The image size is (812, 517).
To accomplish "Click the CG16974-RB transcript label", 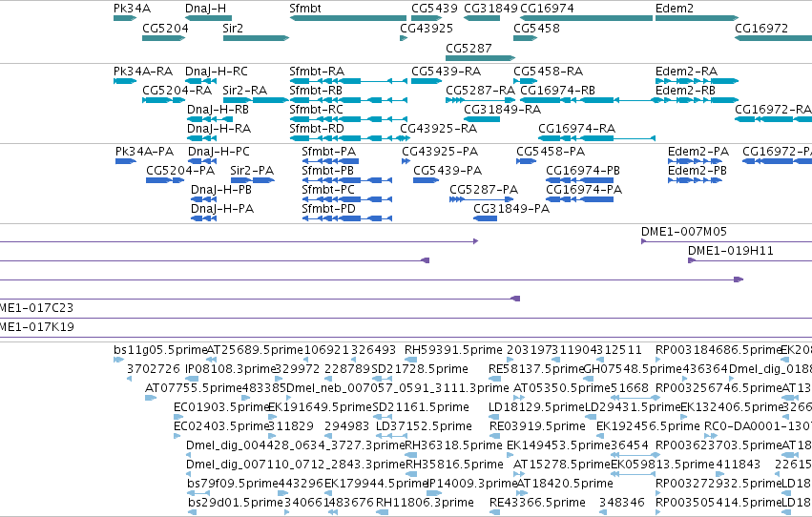I will [x=558, y=90].
